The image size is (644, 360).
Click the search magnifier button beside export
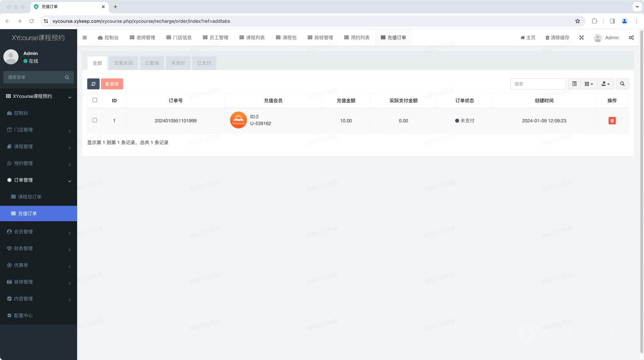click(x=622, y=84)
